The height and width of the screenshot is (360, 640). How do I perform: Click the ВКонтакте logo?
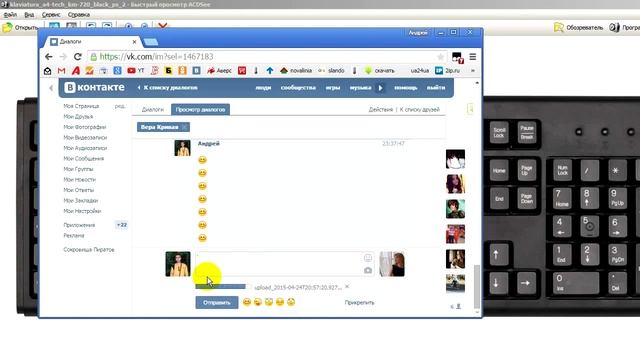[x=95, y=87]
